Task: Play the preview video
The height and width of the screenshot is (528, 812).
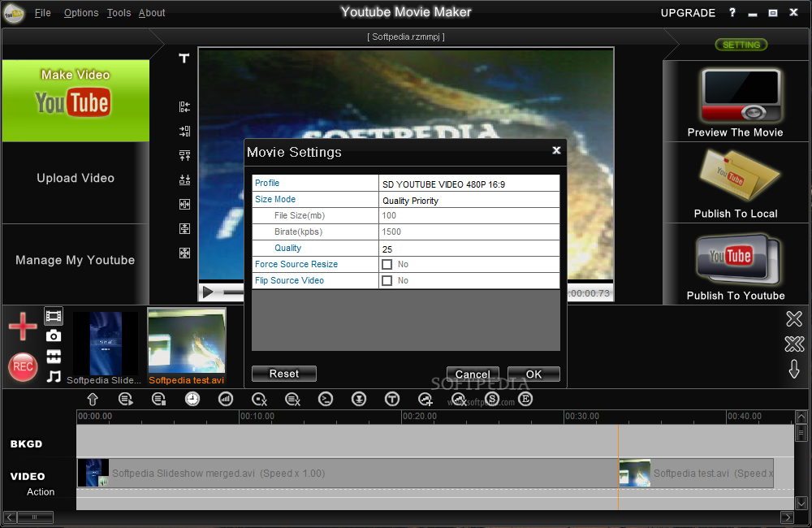Action: pos(208,292)
